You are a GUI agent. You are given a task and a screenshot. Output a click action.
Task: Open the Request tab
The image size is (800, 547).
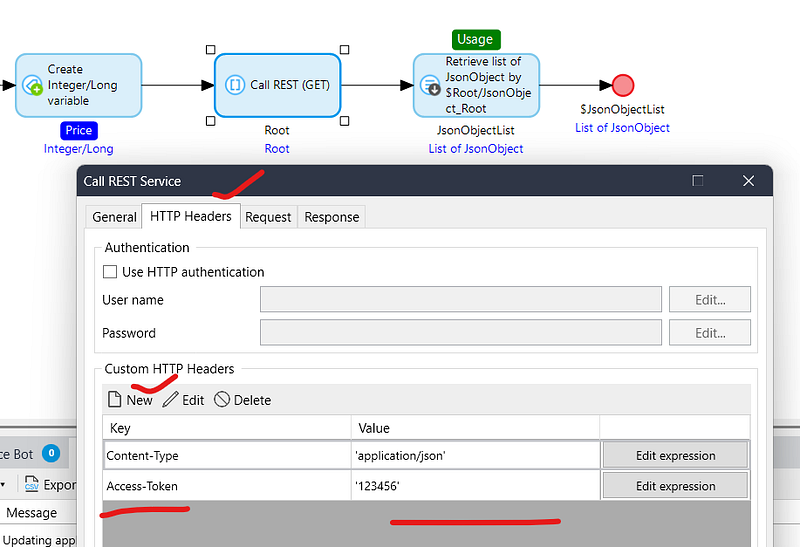[268, 217]
